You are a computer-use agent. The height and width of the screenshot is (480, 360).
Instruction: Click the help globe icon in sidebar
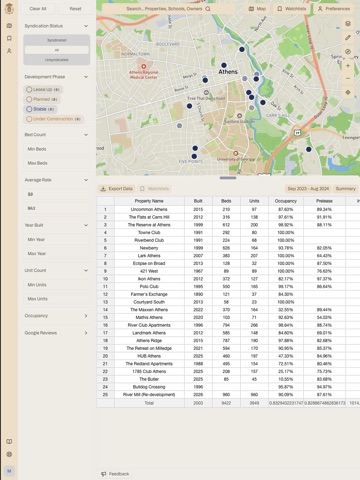pos(9,454)
